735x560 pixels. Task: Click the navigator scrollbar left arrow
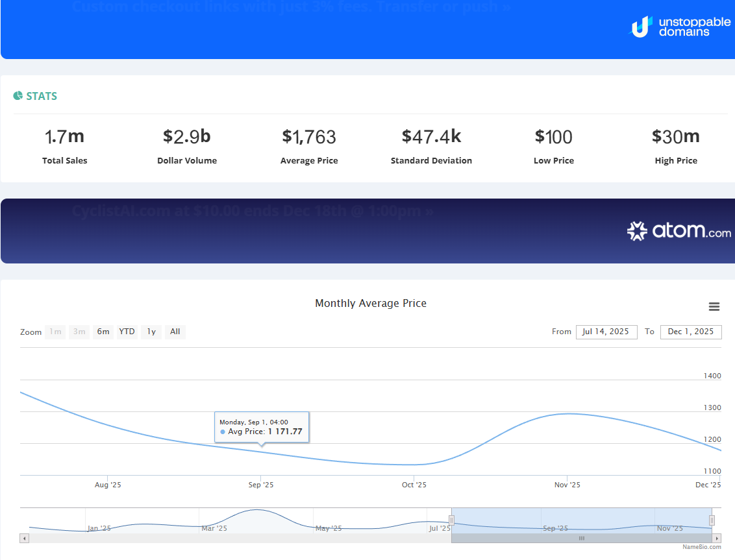pyautogui.click(x=25, y=539)
